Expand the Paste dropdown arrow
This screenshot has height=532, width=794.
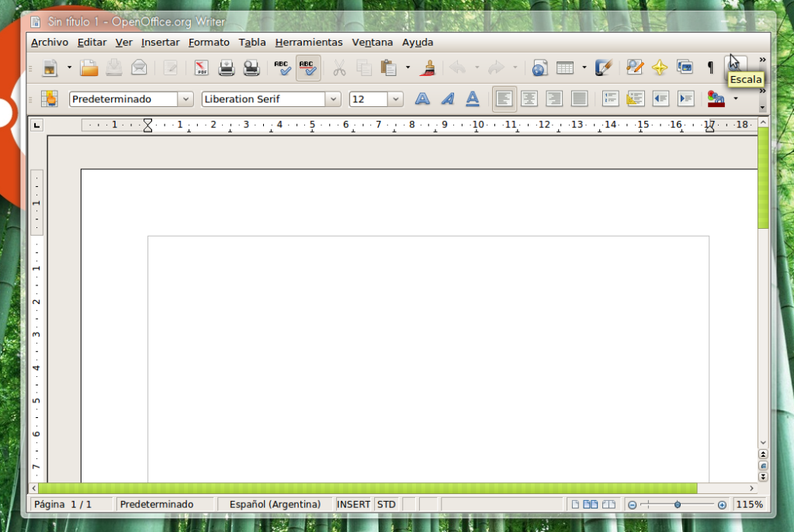(407, 67)
